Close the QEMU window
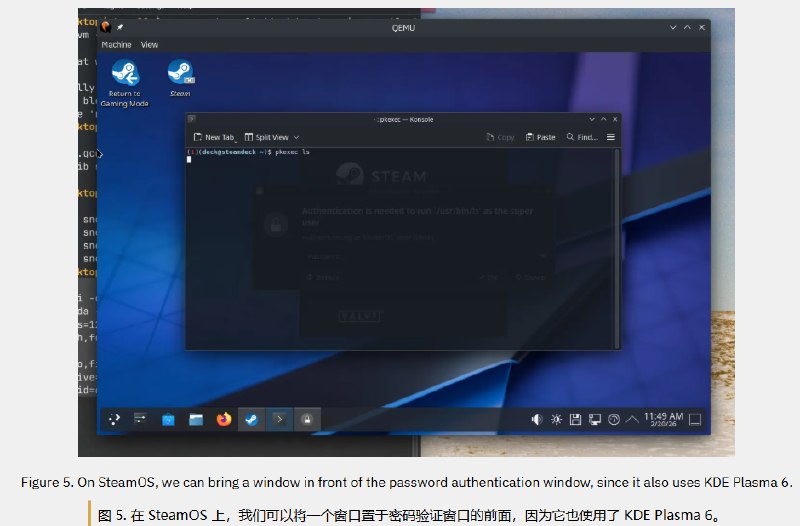 click(x=702, y=27)
